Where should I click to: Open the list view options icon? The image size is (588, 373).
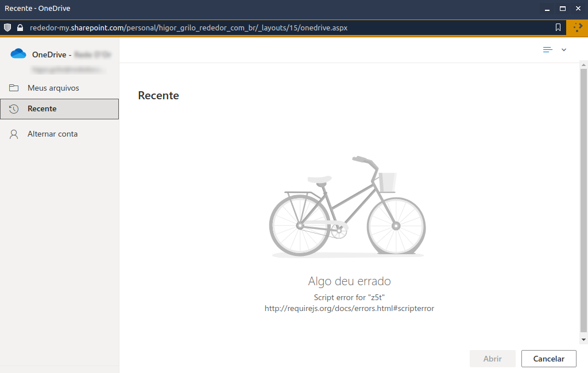pyautogui.click(x=547, y=50)
